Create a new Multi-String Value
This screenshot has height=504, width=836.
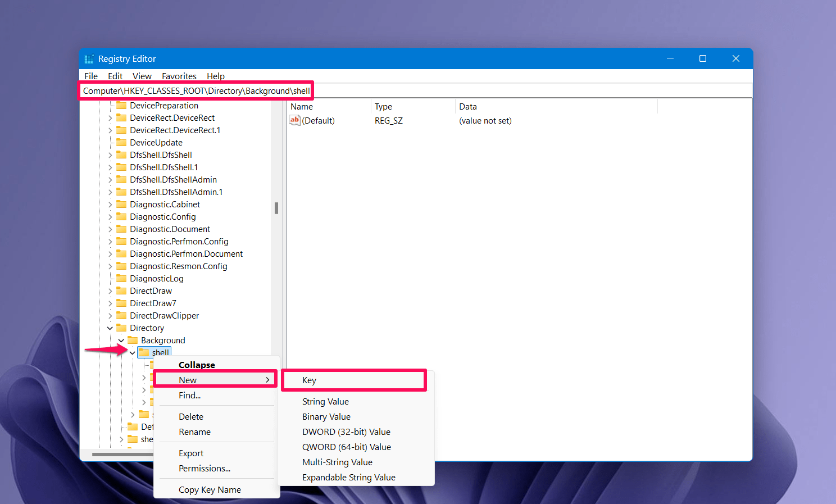356,462
